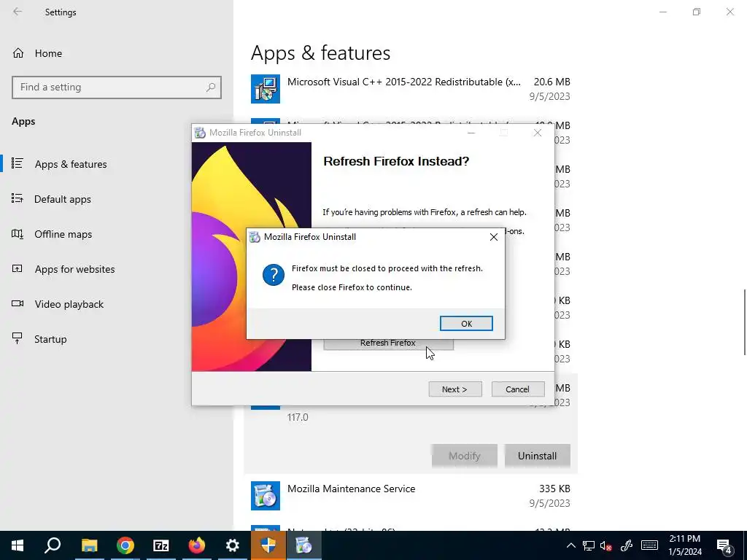Click the search magnifier in Find a setting

click(x=211, y=87)
